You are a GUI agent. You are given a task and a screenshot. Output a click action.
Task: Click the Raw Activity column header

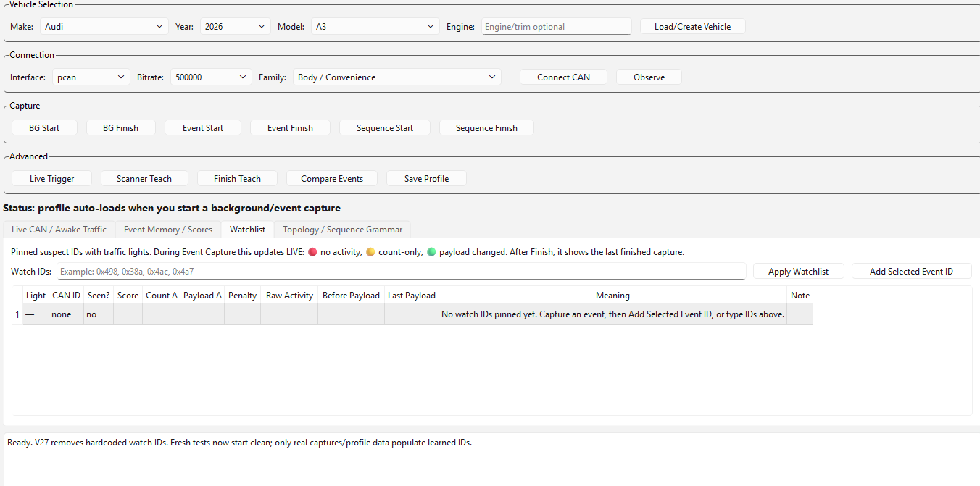(x=289, y=296)
